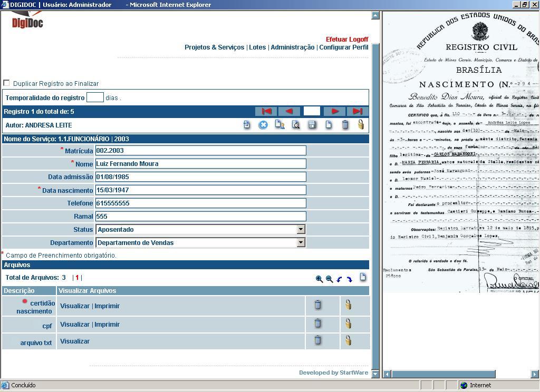
Task: Click the Telefone input field
Action: click(x=201, y=203)
